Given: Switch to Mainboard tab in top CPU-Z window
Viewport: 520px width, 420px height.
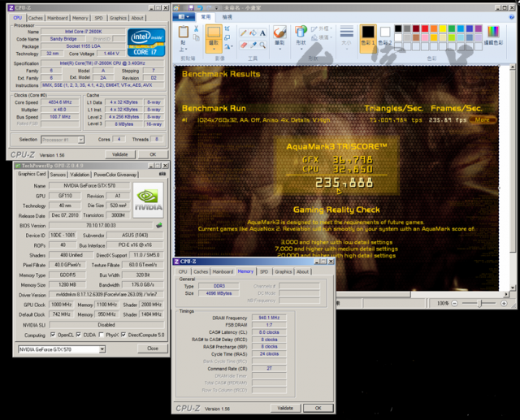Looking at the screenshot, I should [58, 18].
